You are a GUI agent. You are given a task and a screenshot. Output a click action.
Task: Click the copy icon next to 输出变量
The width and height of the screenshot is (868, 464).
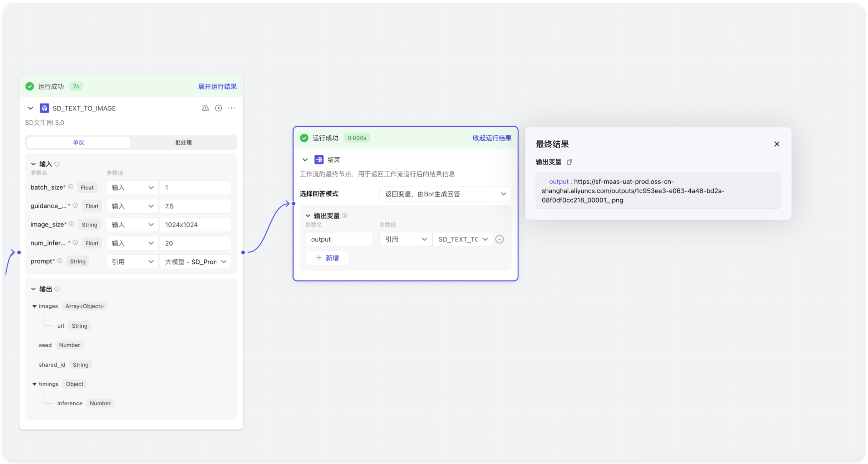click(569, 162)
